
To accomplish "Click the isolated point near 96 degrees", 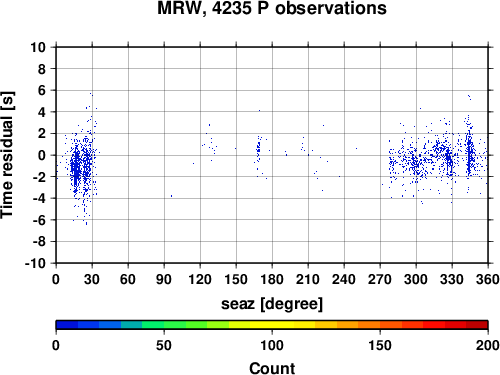I will 171,196.
